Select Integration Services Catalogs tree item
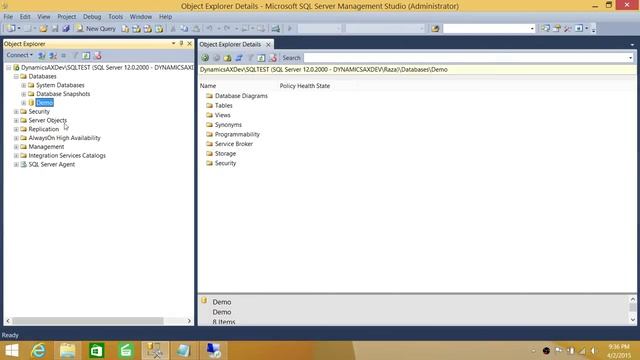This screenshot has height=360, width=640. click(x=67, y=156)
